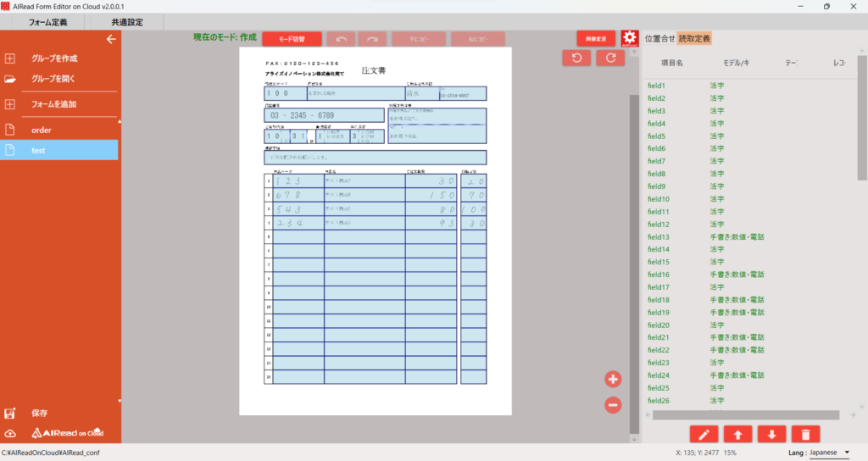Image resolution: width=868 pixels, height=461 pixels.
Task: Select field13 in the field list
Action: (x=659, y=237)
